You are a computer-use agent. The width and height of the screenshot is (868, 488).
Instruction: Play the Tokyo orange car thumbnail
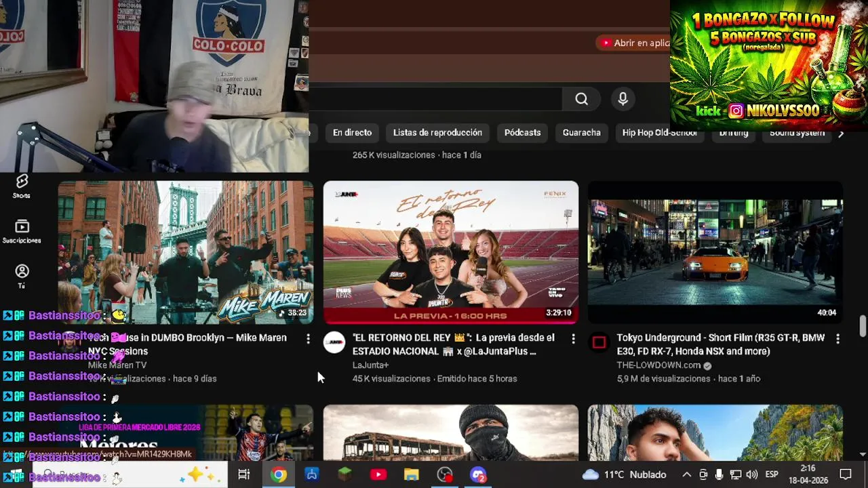coord(715,252)
